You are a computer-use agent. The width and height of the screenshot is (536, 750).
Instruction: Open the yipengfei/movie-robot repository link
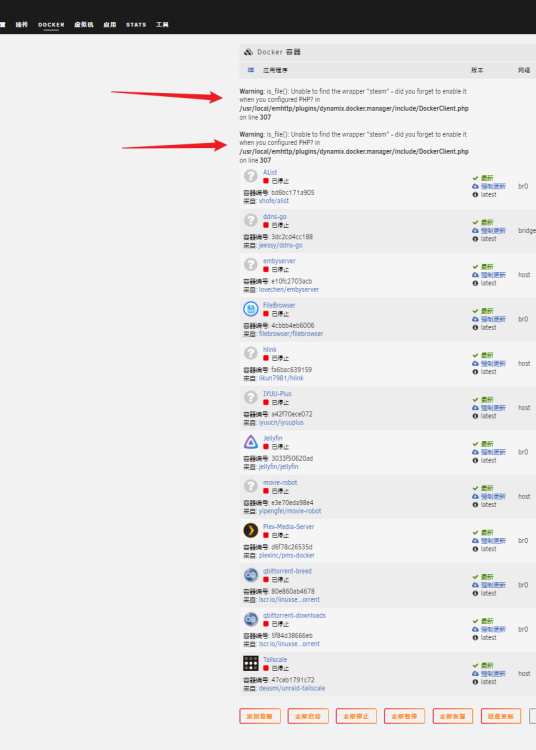point(290,511)
